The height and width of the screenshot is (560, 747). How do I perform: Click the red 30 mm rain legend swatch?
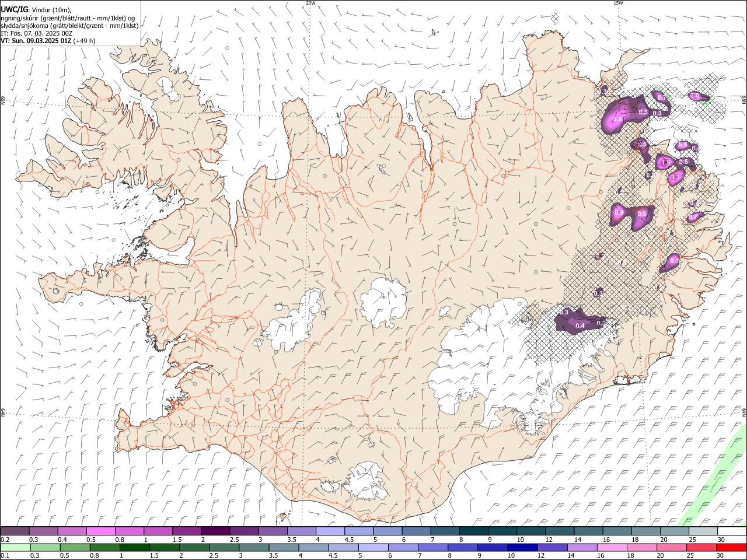[x=731, y=547]
